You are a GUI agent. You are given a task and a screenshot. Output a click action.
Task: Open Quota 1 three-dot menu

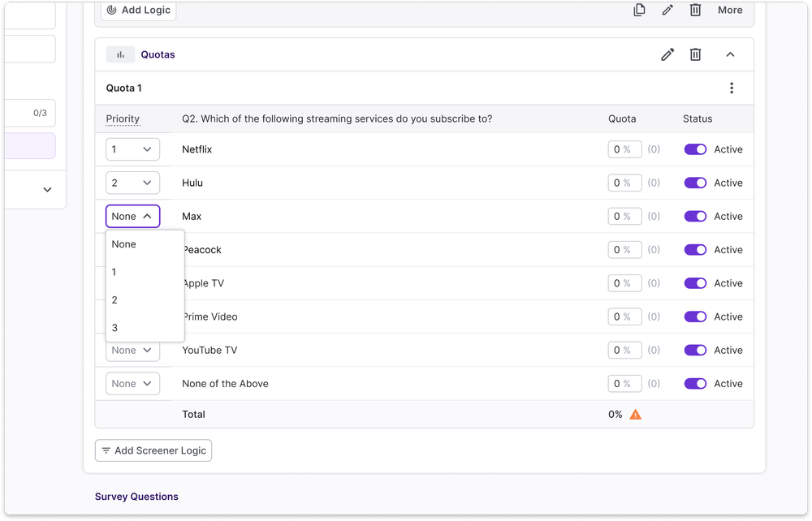click(732, 88)
